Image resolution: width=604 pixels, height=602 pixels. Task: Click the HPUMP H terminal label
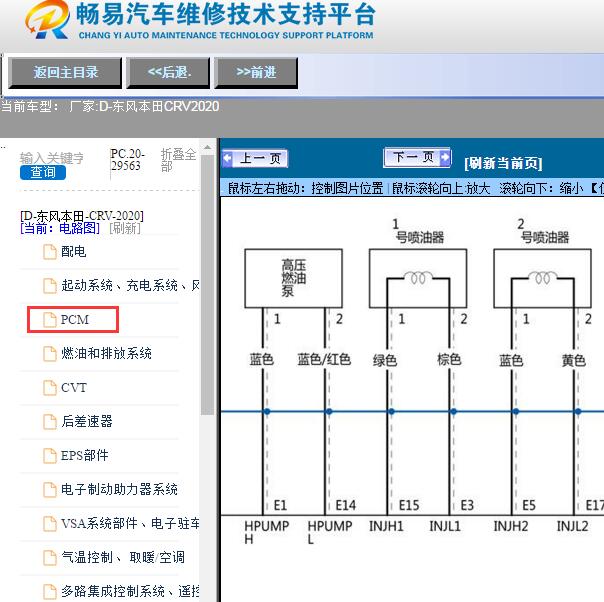pyautogui.click(x=266, y=532)
